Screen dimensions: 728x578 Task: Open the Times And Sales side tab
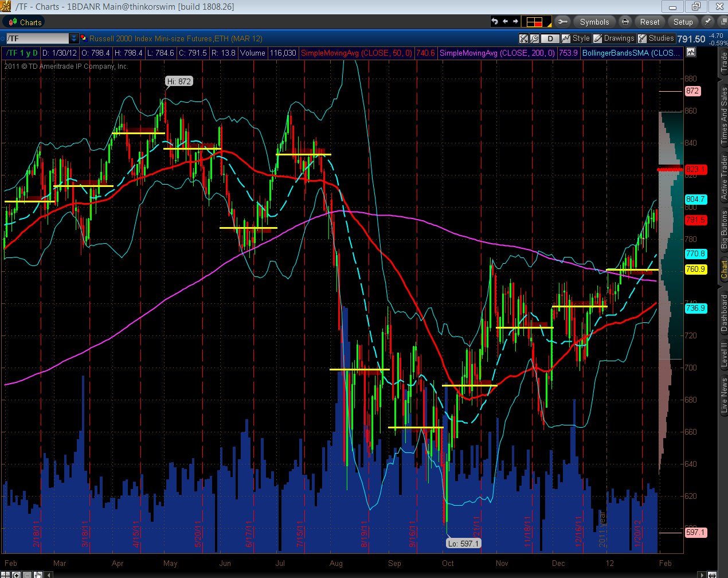coord(723,116)
